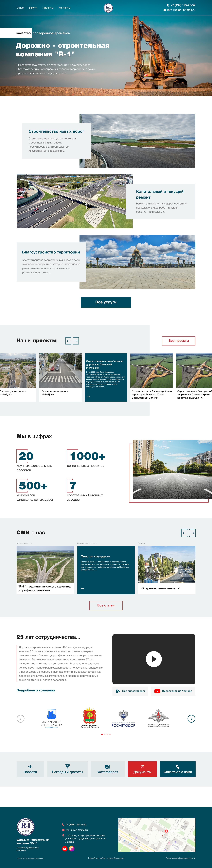
Task: Click the Администрация Липецкой области logo
Action: pyautogui.click(x=90, y=718)
